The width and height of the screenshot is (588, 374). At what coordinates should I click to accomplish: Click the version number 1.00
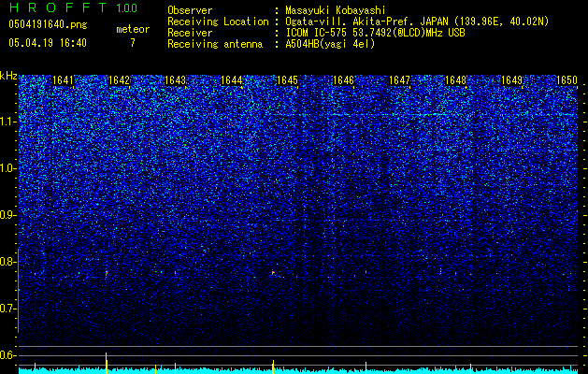point(127,8)
